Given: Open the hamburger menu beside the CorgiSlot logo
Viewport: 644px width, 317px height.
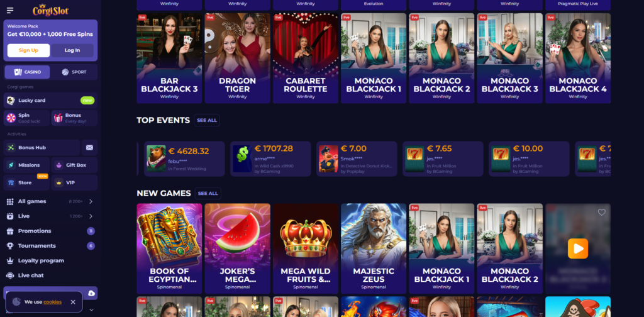Looking at the screenshot, I should tap(10, 10).
